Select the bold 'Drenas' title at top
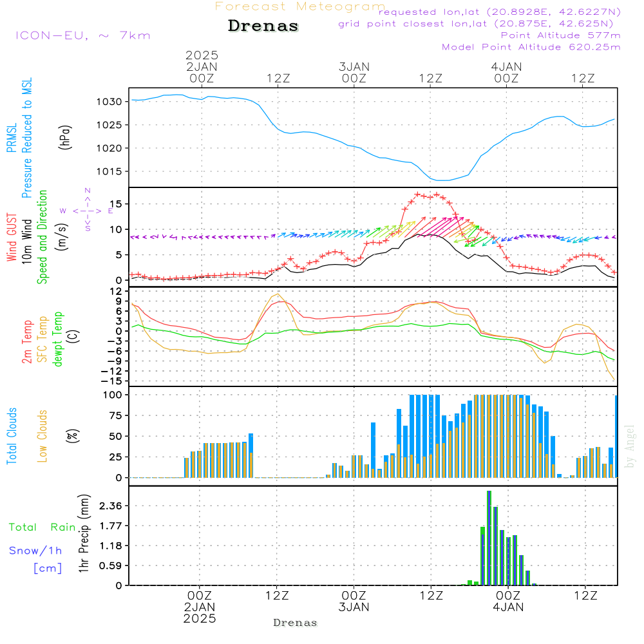Image resolution: width=644 pixels, height=644 pixels. (x=263, y=26)
